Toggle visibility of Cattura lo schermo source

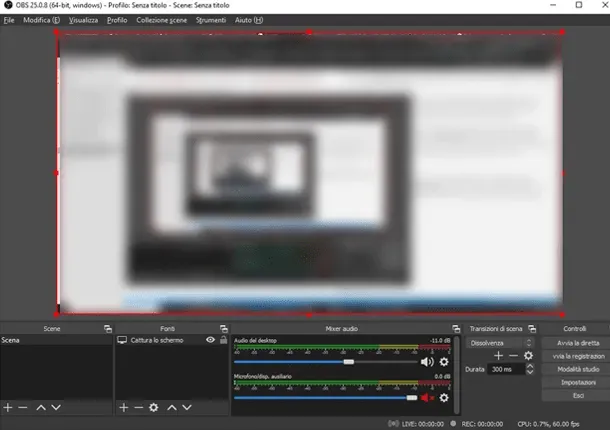tap(210, 341)
